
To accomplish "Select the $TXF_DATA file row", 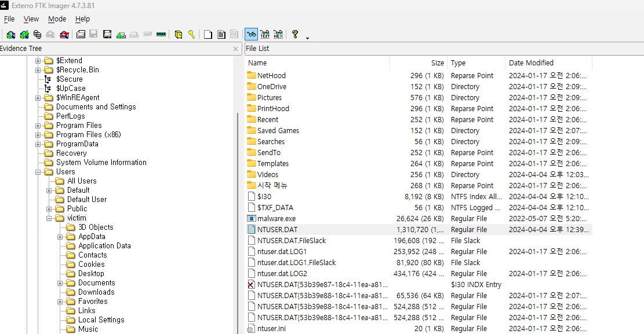I will click(419, 208).
